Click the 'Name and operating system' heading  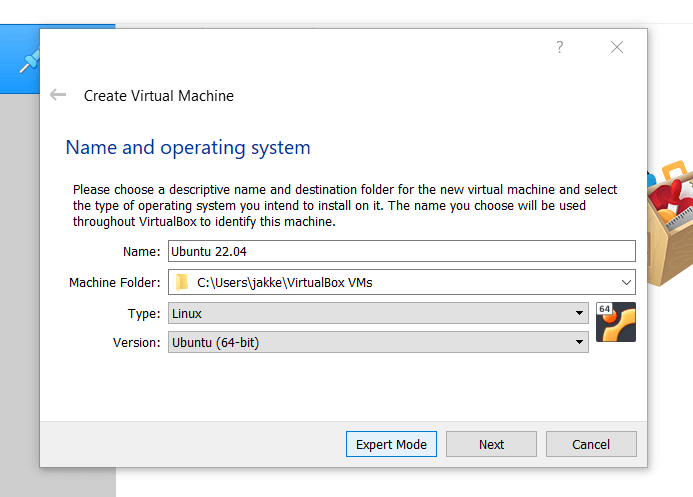[188, 148]
